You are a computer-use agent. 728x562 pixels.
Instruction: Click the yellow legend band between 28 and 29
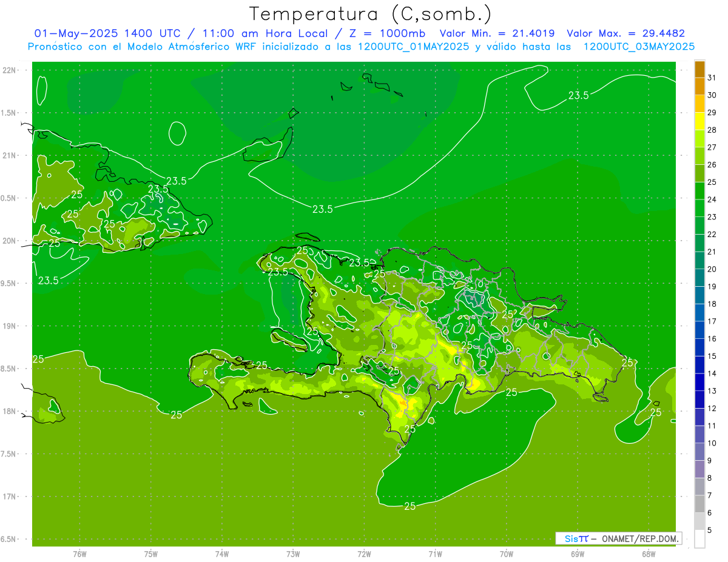coord(699,121)
